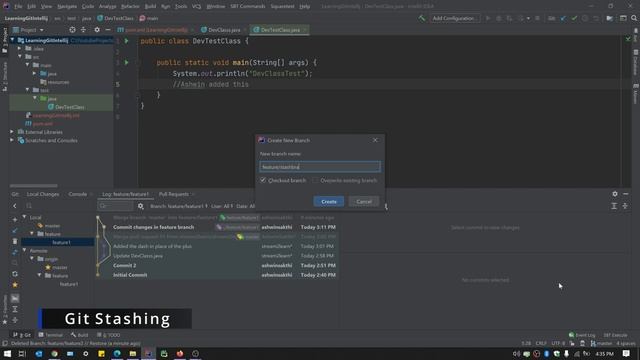Viewport: 640px width, 360px height.
Task: Focus the New branch name field
Action: pyautogui.click(x=320, y=167)
